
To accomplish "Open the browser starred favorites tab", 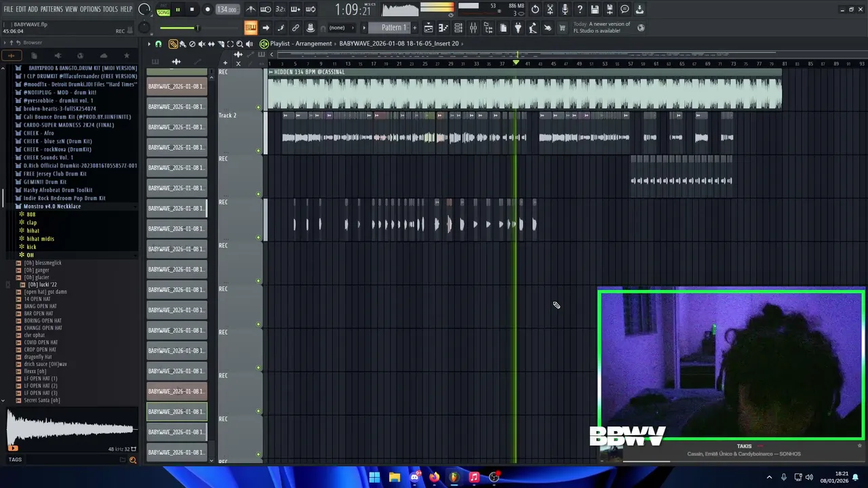I will [126, 56].
